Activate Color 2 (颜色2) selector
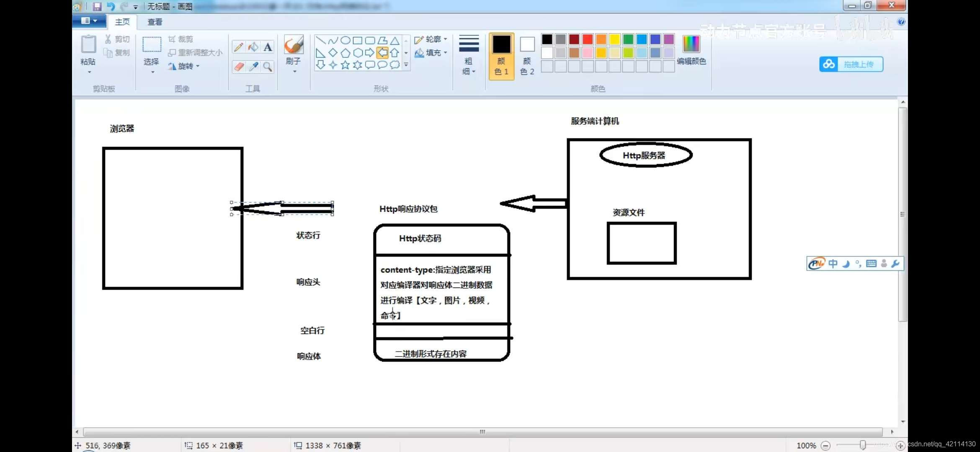 [x=527, y=55]
